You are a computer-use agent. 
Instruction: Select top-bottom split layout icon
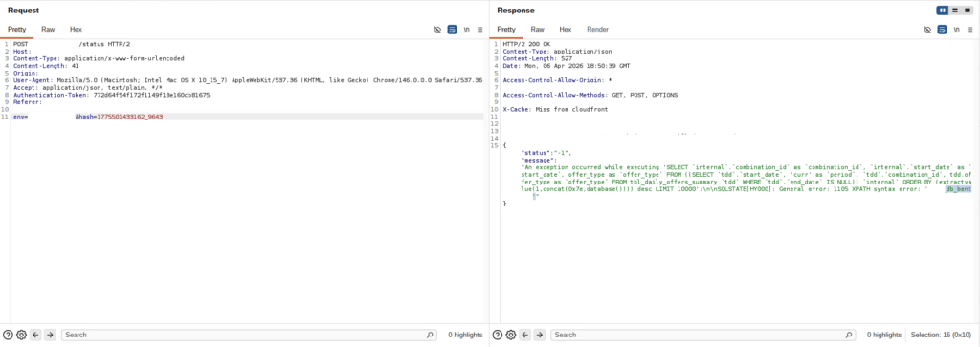click(x=955, y=11)
